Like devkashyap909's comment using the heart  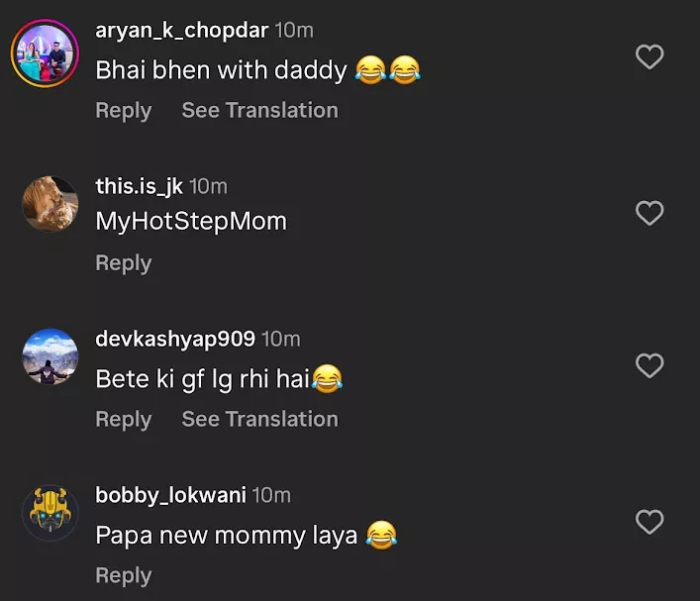pyautogui.click(x=649, y=366)
